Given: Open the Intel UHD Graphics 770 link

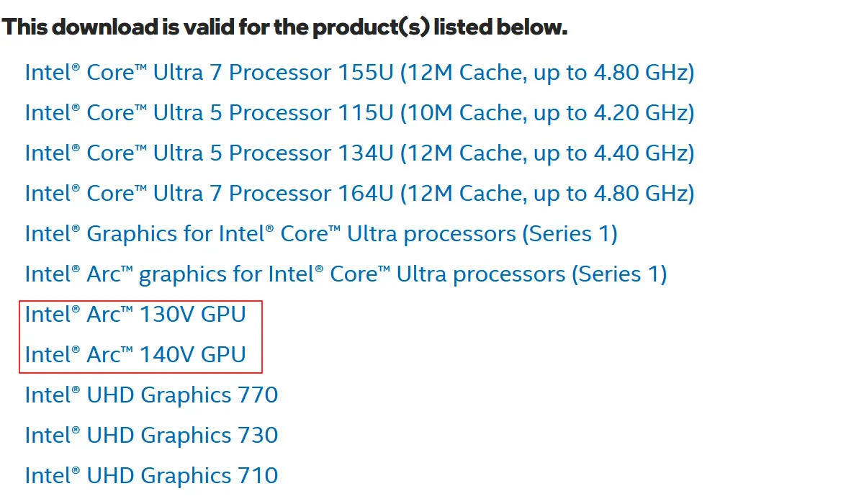Looking at the screenshot, I should (x=151, y=395).
